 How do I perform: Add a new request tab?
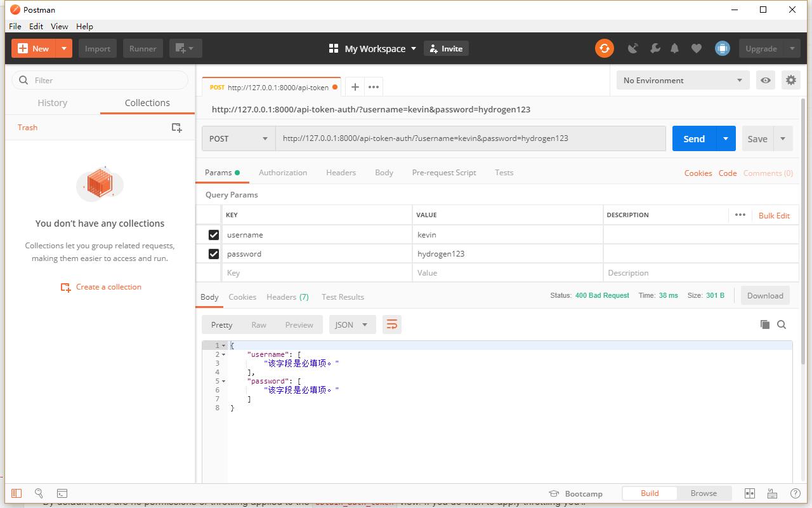(355, 87)
